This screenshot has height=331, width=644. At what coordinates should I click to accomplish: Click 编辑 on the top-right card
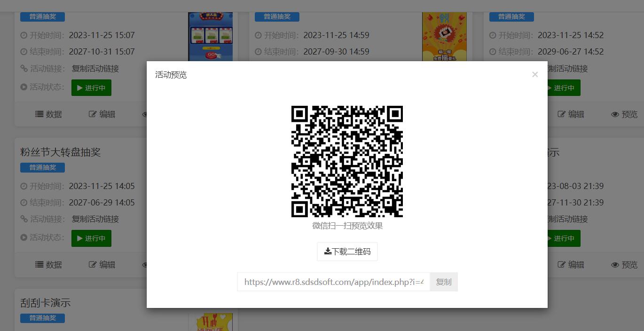pos(571,114)
